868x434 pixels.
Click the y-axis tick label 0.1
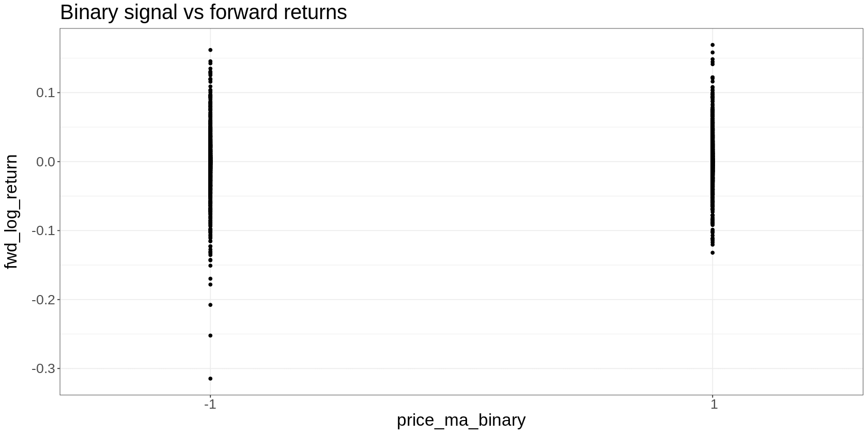(x=45, y=92)
